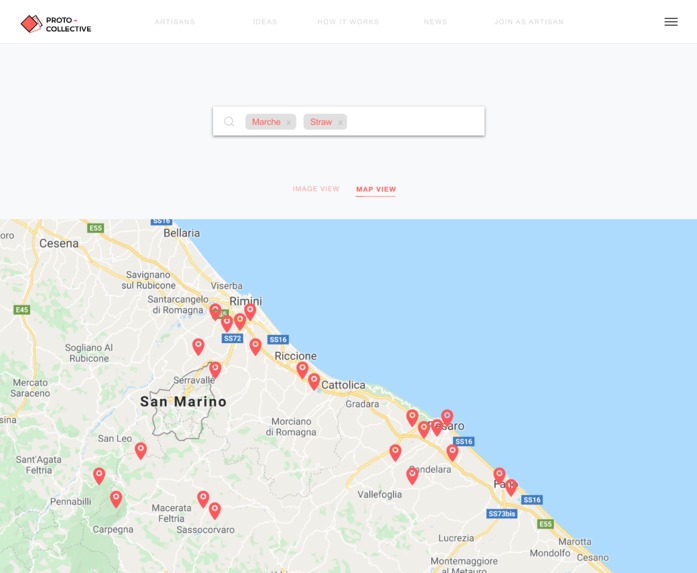Click the San Marino map label

(x=183, y=401)
